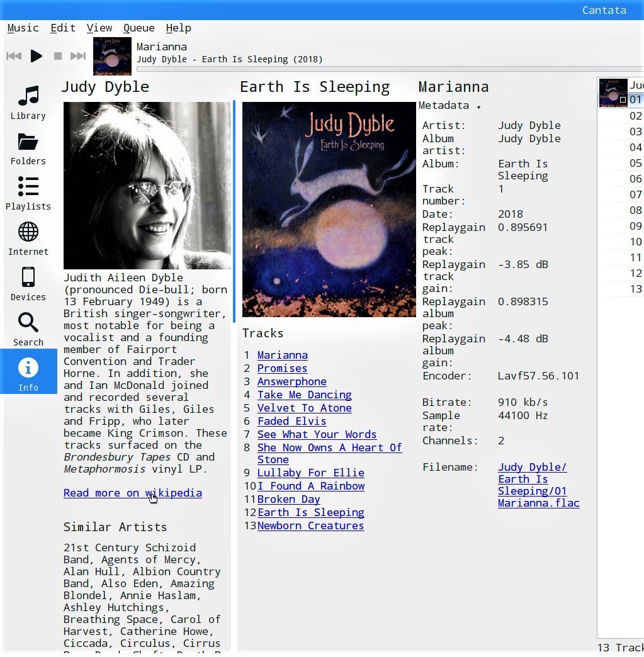Click the current track cover thumbnail in toolbar

[112, 56]
